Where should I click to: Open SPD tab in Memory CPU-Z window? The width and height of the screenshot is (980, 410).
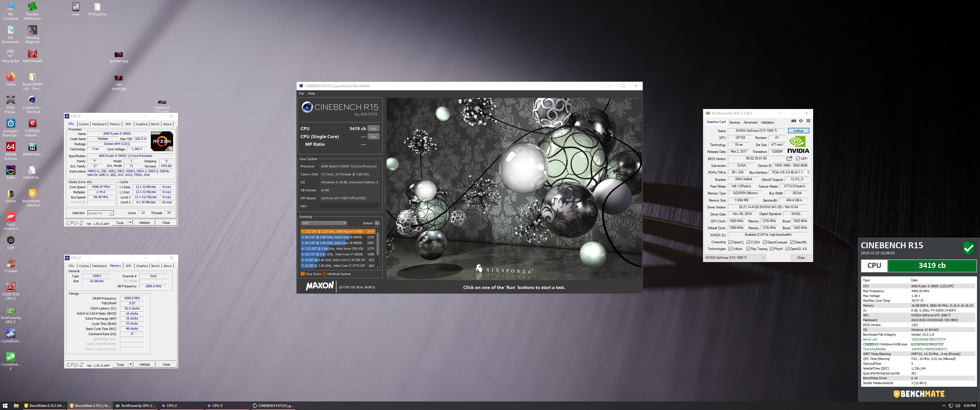pyautogui.click(x=128, y=266)
